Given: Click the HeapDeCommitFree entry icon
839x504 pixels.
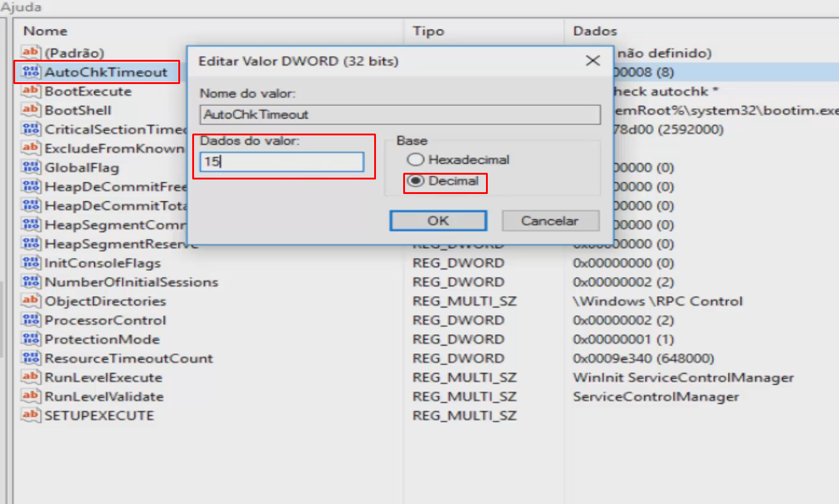Looking at the screenshot, I should [x=30, y=187].
